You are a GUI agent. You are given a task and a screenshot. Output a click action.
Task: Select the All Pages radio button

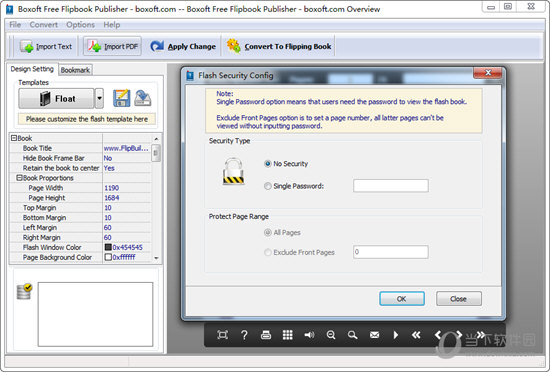click(268, 232)
